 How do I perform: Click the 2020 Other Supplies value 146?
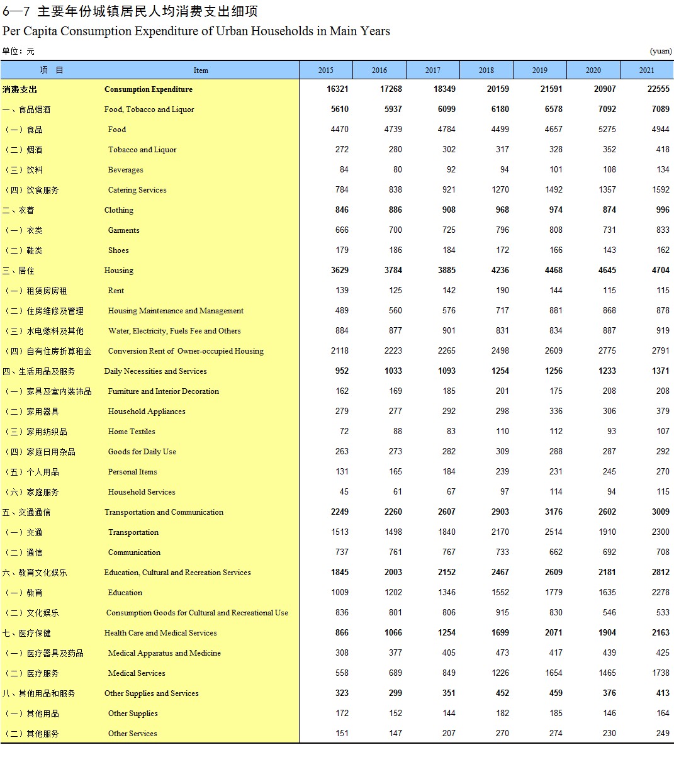tap(609, 713)
